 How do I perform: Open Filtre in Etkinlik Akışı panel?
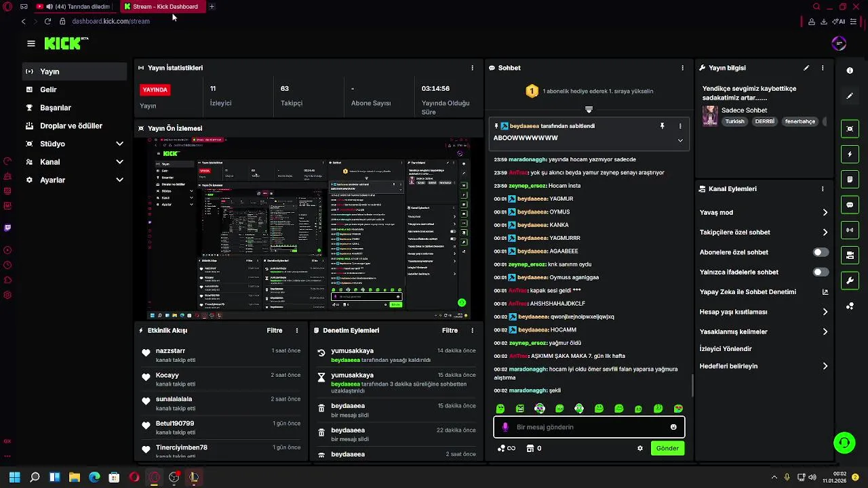(275, 331)
